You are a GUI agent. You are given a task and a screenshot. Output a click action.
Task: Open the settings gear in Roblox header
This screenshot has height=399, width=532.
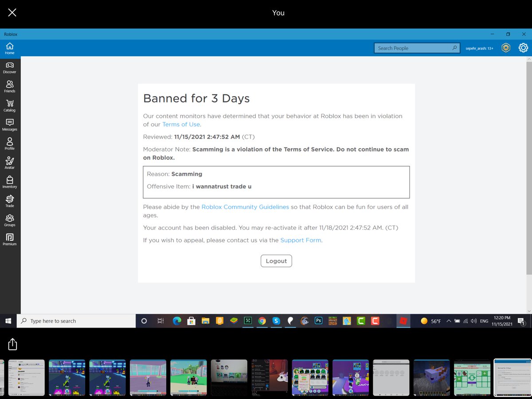click(523, 48)
